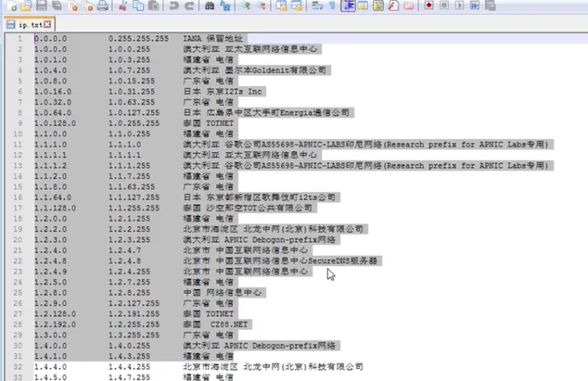This screenshot has width=588, height=381.
Task: Click the Close All documents icon
Action: [x=88, y=6]
